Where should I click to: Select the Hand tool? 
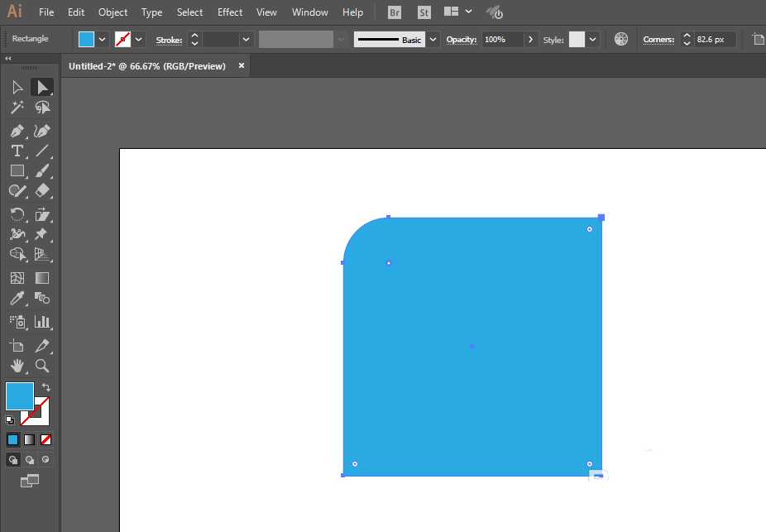click(x=17, y=365)
